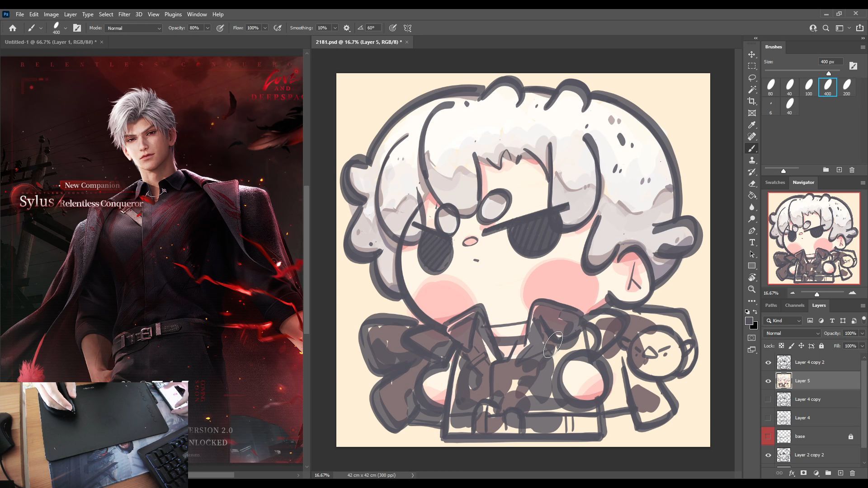Open brush preset picker dropdown
Image resolution: width=868 pixels, height=488 pixels.
[66, 28]
